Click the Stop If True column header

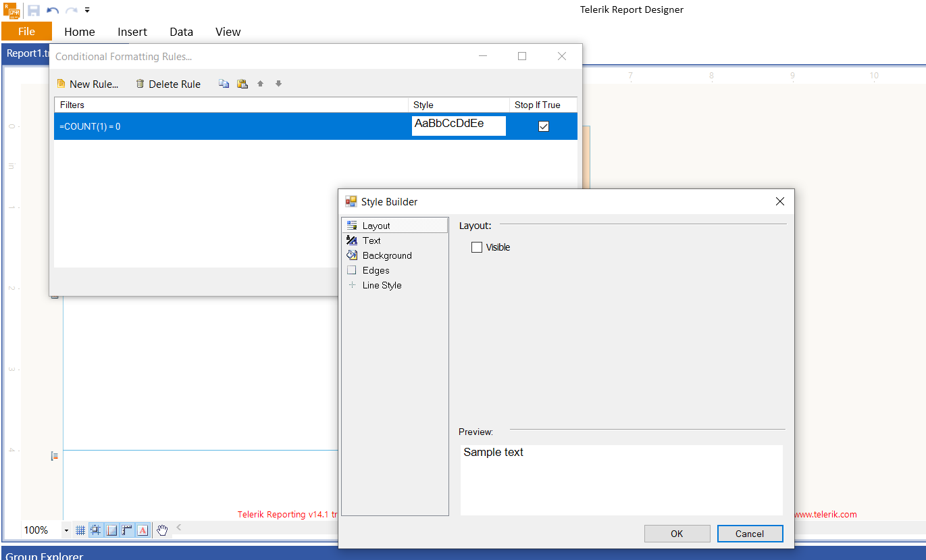544,105
